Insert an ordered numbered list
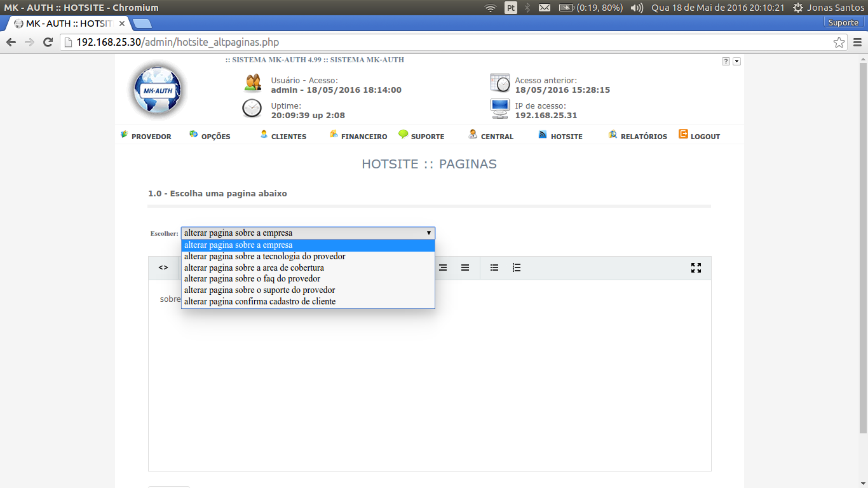Screen dimensions: 868x488 click(517, 268)
